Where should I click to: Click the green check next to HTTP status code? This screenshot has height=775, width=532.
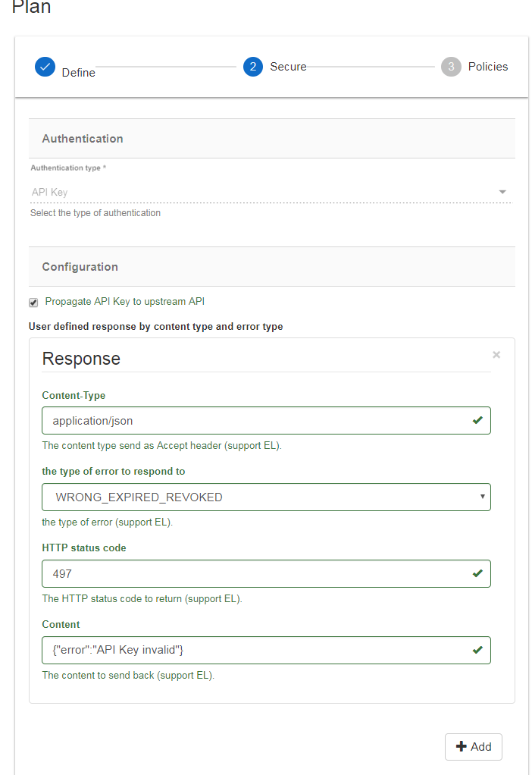(476, 573)
